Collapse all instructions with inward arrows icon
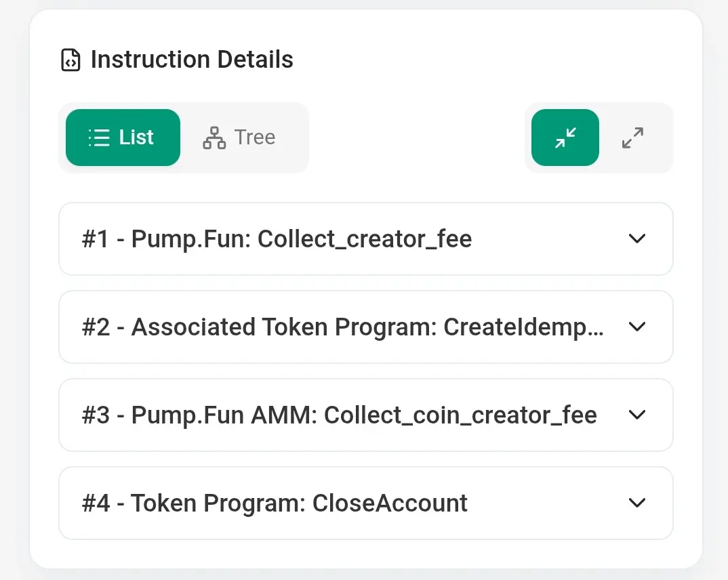Viewport: 728px width, 580px height. click(x=565, y=138)
